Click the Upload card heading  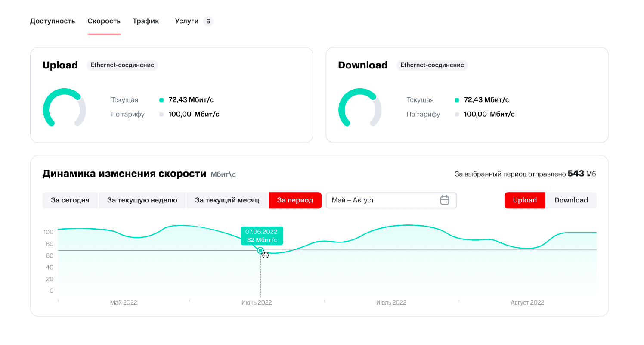coord(60,65)
